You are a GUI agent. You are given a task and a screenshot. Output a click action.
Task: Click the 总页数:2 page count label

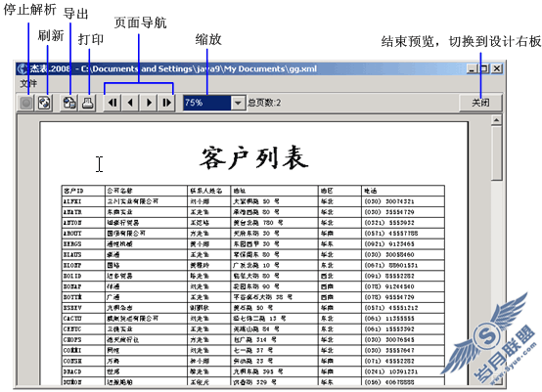point(264,103)
